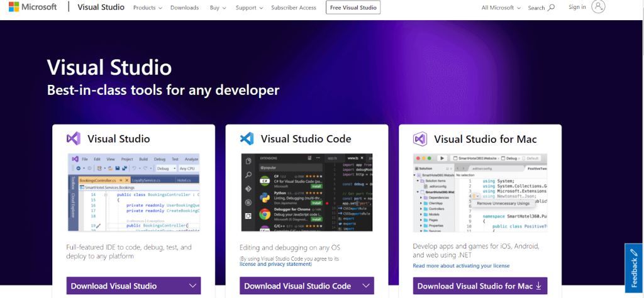
Task: Click the Free Visual Studio button
Action: coord(353,8)
